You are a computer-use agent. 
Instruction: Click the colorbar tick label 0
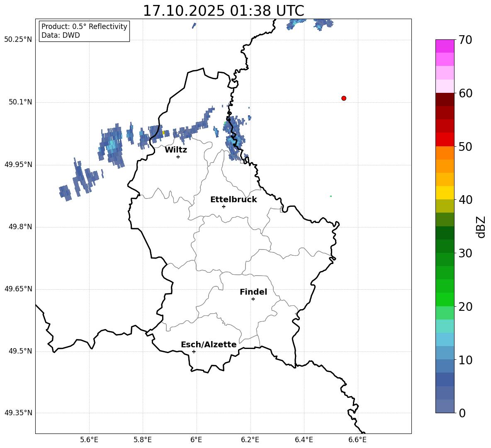click(462, 413)
